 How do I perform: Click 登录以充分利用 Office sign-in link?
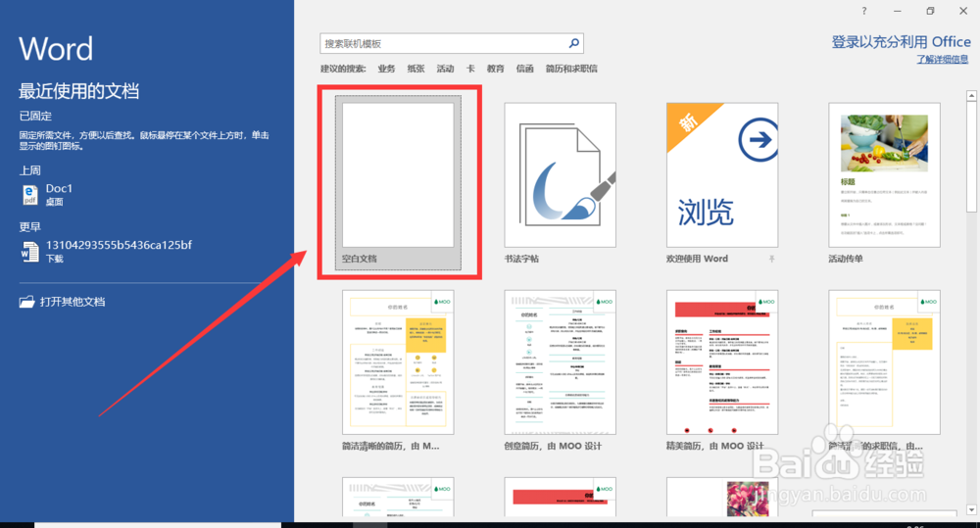point(901,42)
